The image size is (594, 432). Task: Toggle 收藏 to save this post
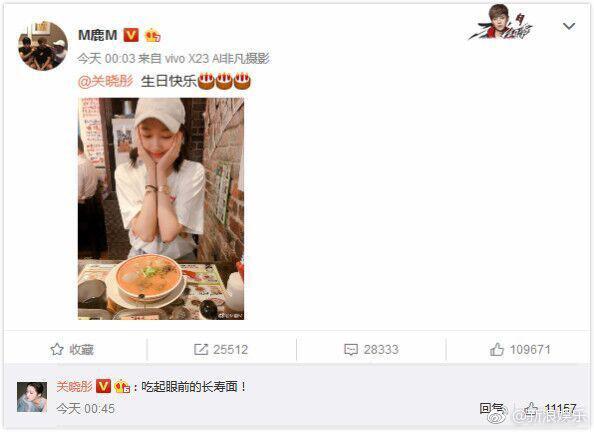(x=72, y=349)
